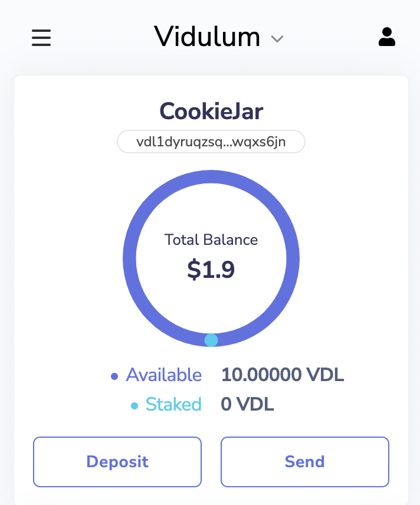
Task: Open the sidebar via the three-line icon
Action: coord(41,38)
